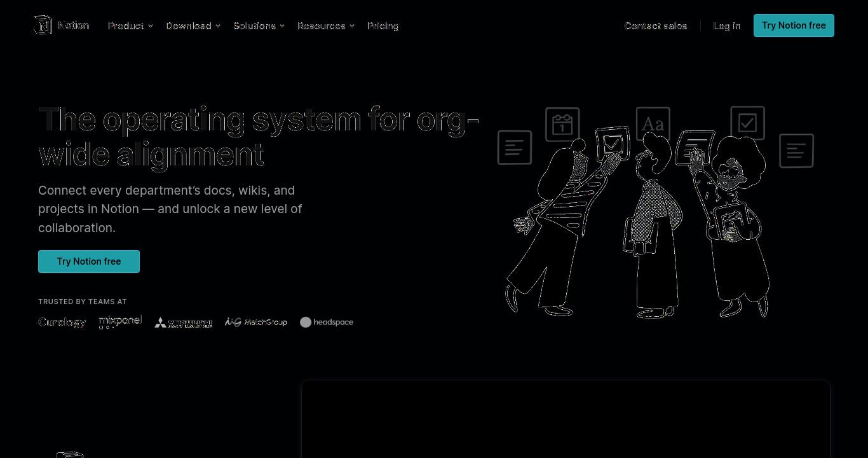Expand the Resources dropdown chevron
Screen dimensions: 868x458
(x=352, y=26)
